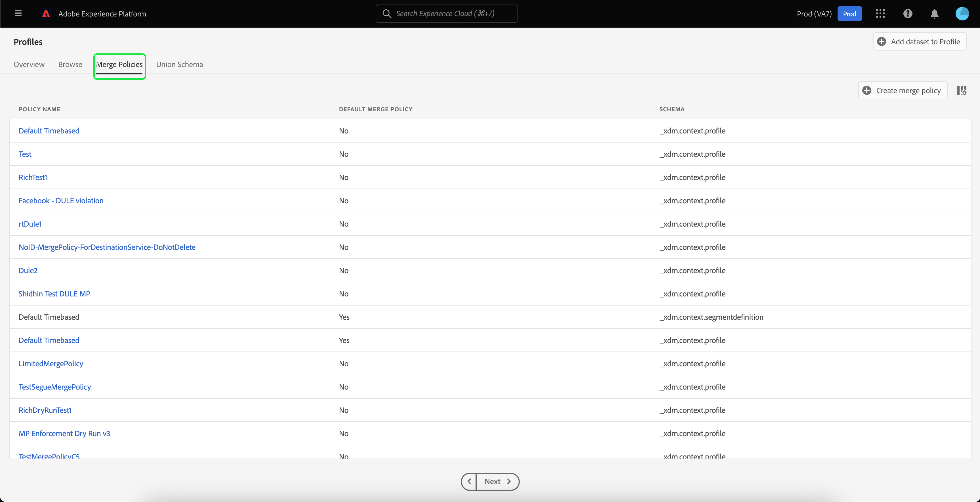
Task: Open the column settings icon
Action: (x=962, y=91)
